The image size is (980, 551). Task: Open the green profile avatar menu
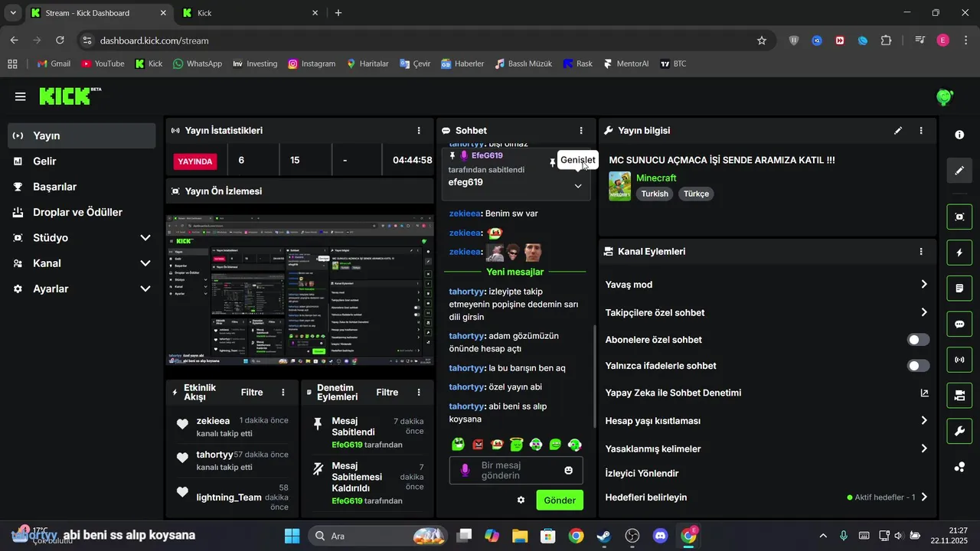945,96
